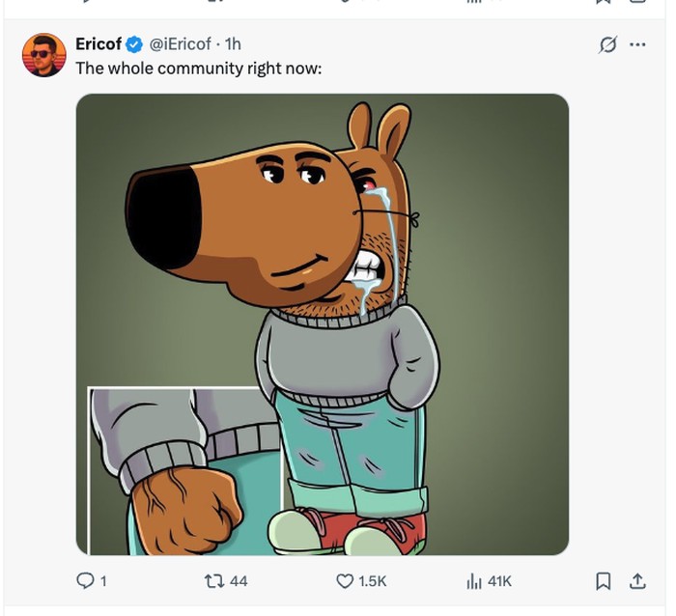Bookmark the Ericof tweet
Image resolution: width=676 pixels, height=616 pixels.
(x=603, y=580)
